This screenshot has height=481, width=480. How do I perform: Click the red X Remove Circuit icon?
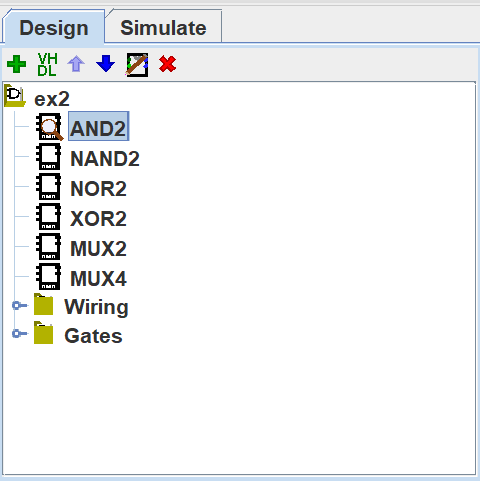pos(167,64)
